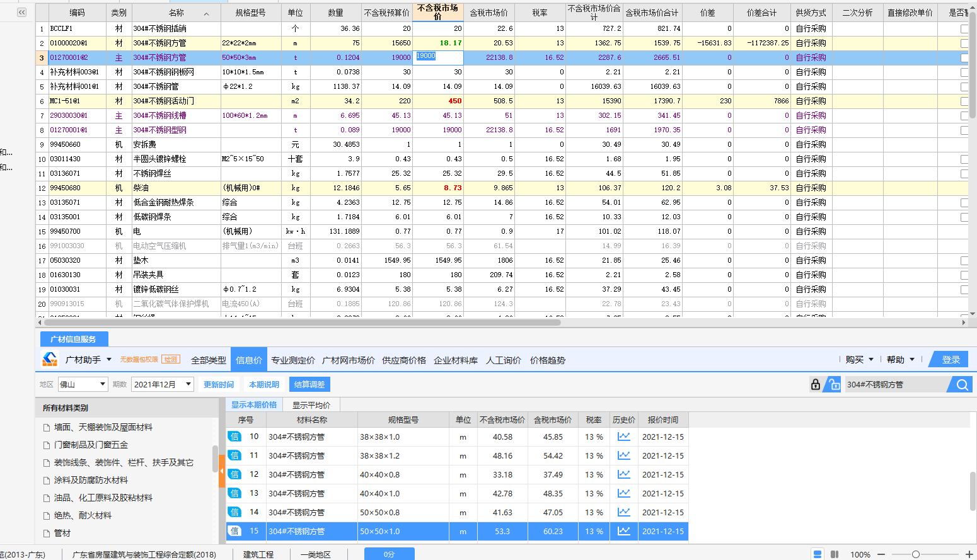
Task: Switch to 企业材料库 tab
Action: [456, 360]
